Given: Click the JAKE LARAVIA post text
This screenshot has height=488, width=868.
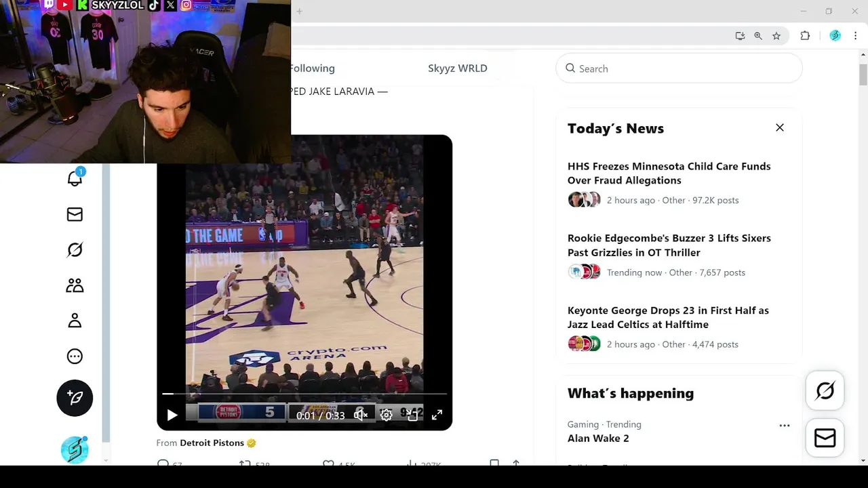Looking at the screenshot, I should point(339,91).
